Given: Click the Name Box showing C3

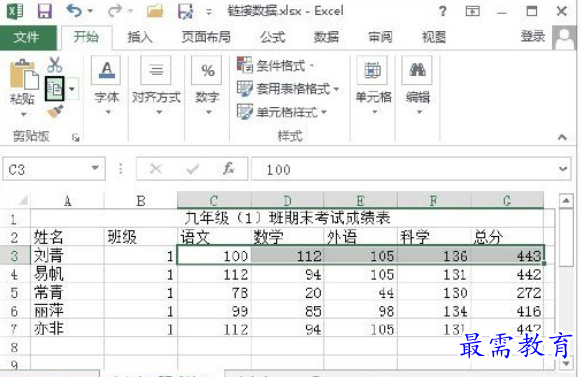Looking at the screenshot, I should [x=46, y=169].
